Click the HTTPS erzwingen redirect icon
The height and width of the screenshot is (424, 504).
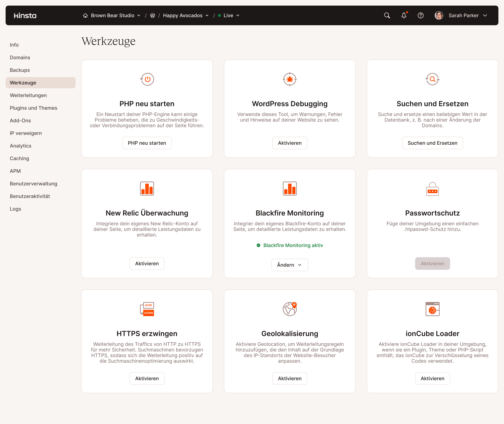pyautogui.click(x=147, y=309)
